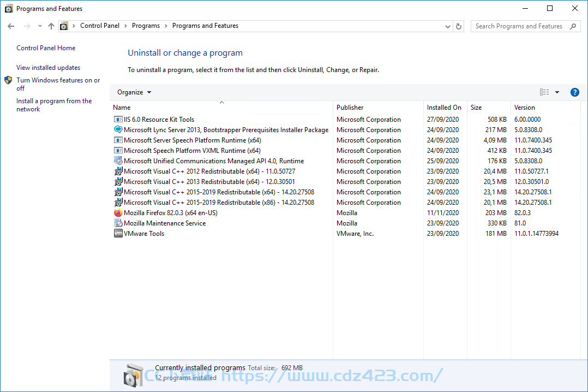Expand the address bar history dropdown

click(447, 26)
